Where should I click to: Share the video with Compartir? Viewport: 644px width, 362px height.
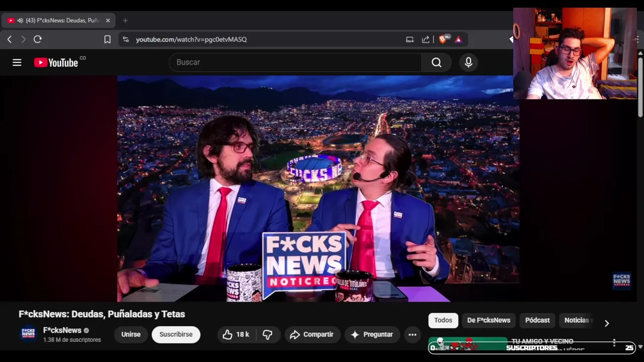[x=312, y=334]
